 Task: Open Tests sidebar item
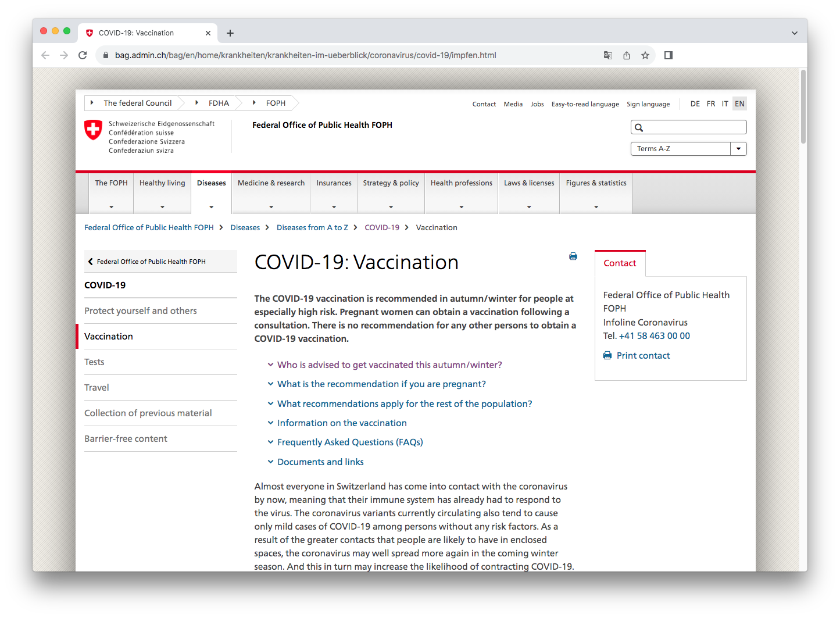(x=160, y=362)
